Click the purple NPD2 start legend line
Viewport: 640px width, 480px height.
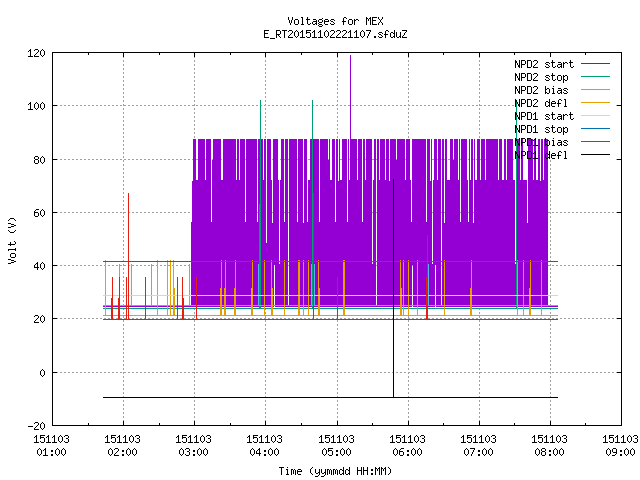(596, 64)
